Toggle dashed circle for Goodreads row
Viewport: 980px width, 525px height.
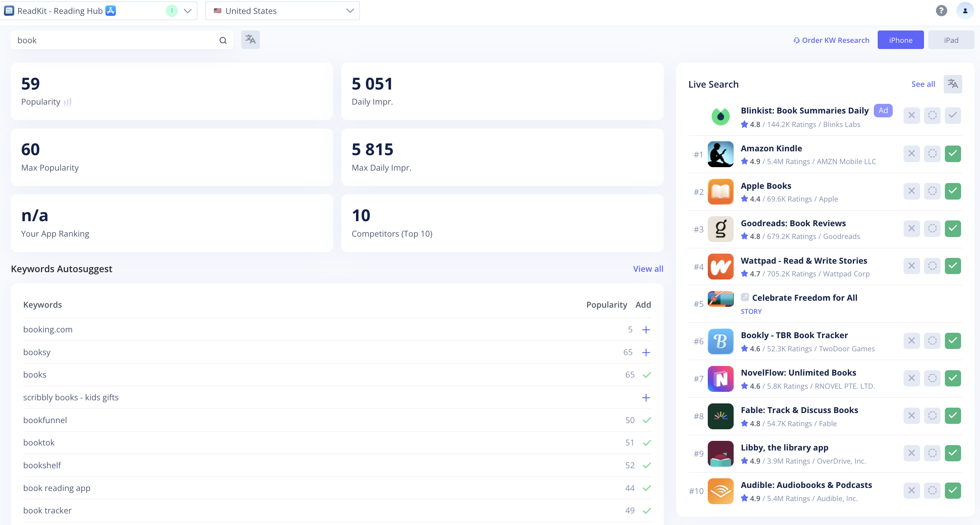coord(932,229)
